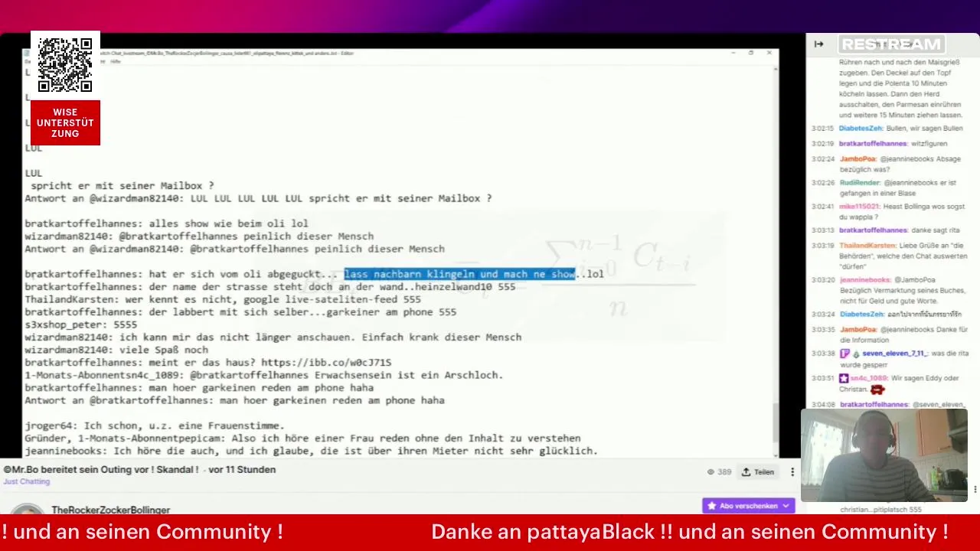Click editor line 'spricht er mit seiner Mailbox ?'

[x=122, y=186]
